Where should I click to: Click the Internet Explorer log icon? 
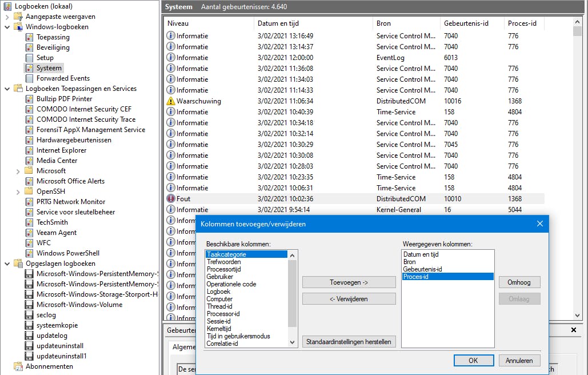[x=29, y=150]
